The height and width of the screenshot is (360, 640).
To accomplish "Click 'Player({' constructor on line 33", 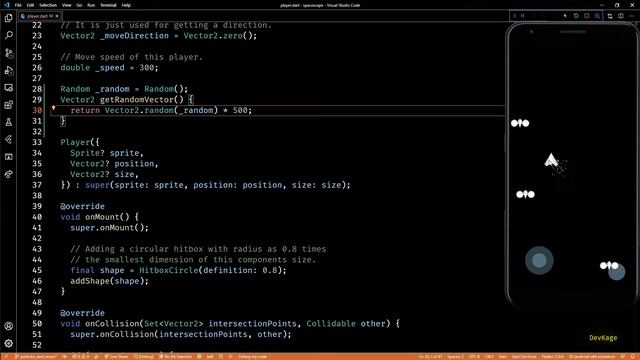I will [x=80, y=142].
